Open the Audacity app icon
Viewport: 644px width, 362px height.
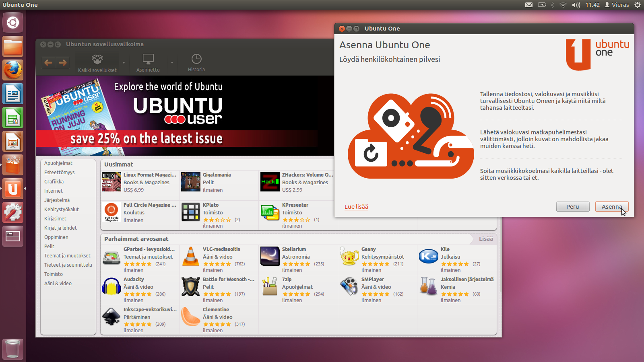[x=111, y=287]
